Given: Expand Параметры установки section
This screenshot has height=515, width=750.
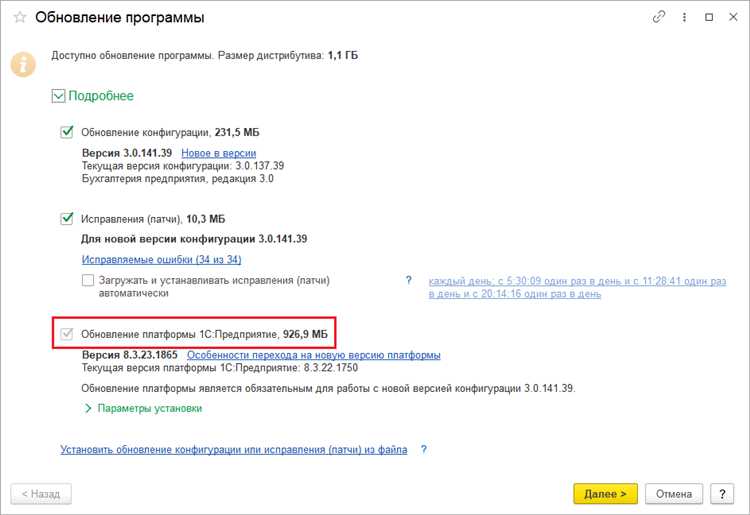Looking at the screenshot, I should coord(143,408).
